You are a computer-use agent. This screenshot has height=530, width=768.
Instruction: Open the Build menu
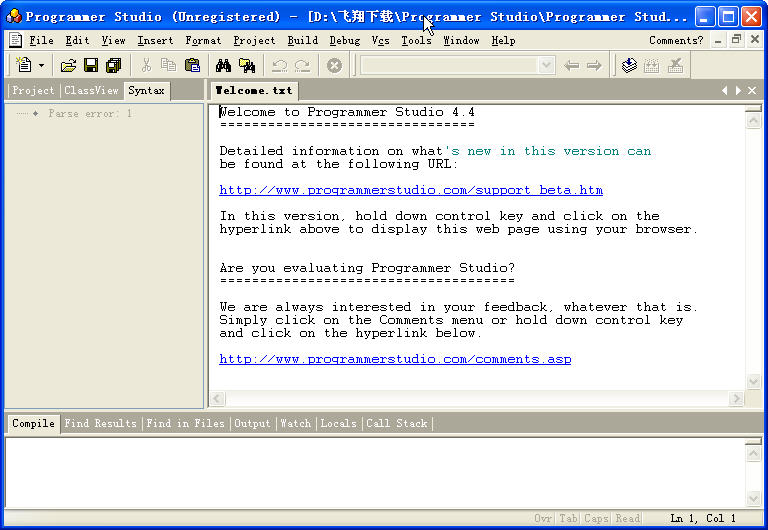302,40
